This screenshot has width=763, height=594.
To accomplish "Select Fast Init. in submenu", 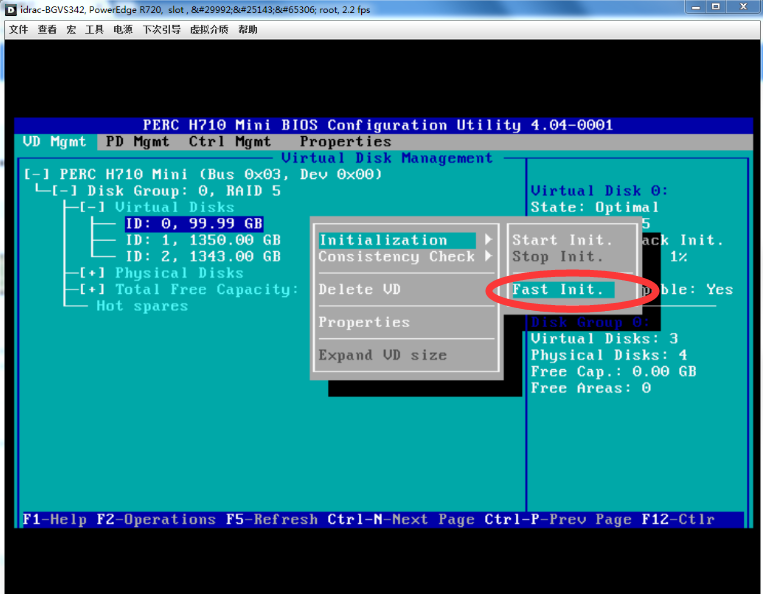I will [x=563, y=289].
